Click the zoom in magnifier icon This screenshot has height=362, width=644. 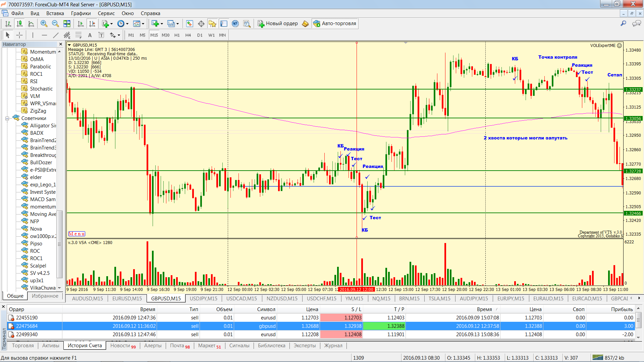click(x=44, y=23)
